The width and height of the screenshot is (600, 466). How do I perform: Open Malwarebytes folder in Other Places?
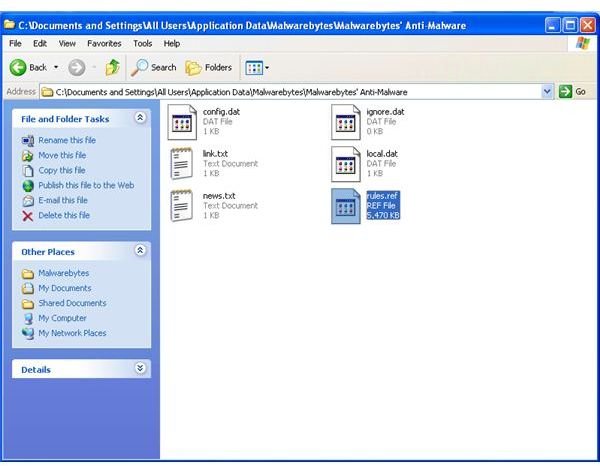pos(64,273)
